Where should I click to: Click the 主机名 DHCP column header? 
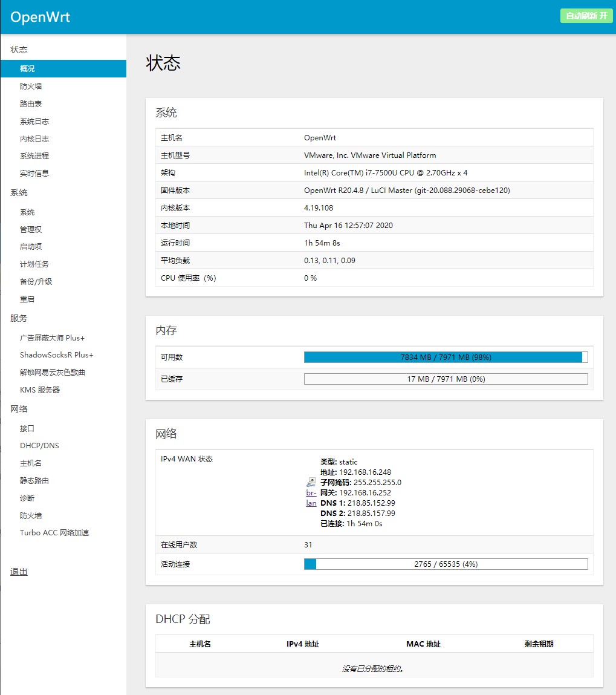tap(200, 644)
